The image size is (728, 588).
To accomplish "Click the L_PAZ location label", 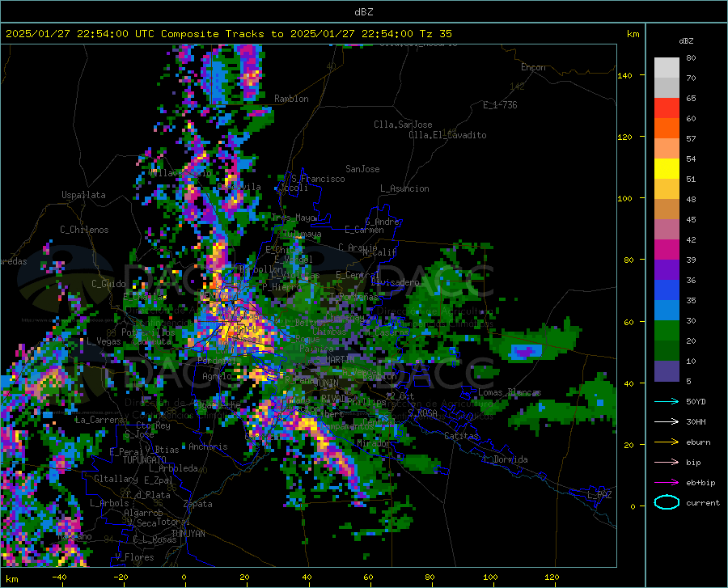I will pyautogui.click(x=599, y=495).
